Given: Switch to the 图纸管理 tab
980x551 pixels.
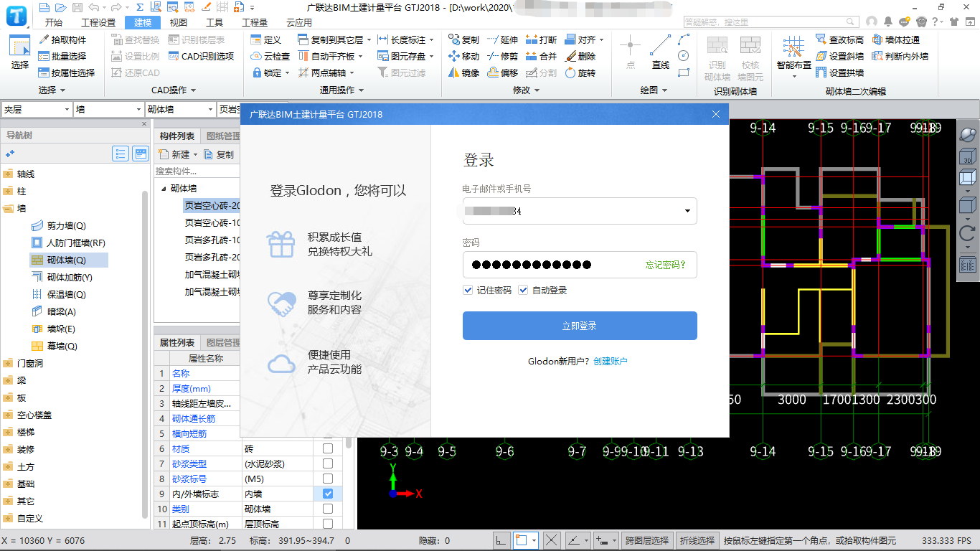Looking at the screenshot, I should (x=222, y=136).
